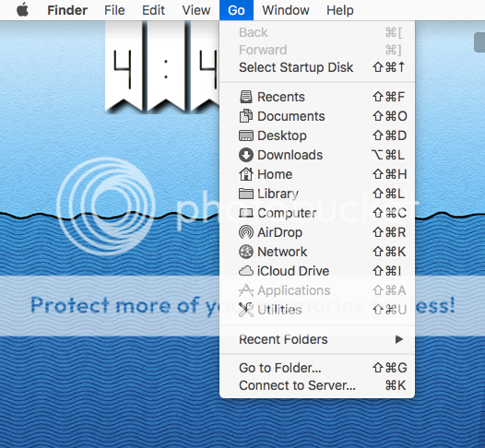Go to the Documents folder entry
Image resolution: width=485 pixels, height=448 pixels.
[317, 116]
